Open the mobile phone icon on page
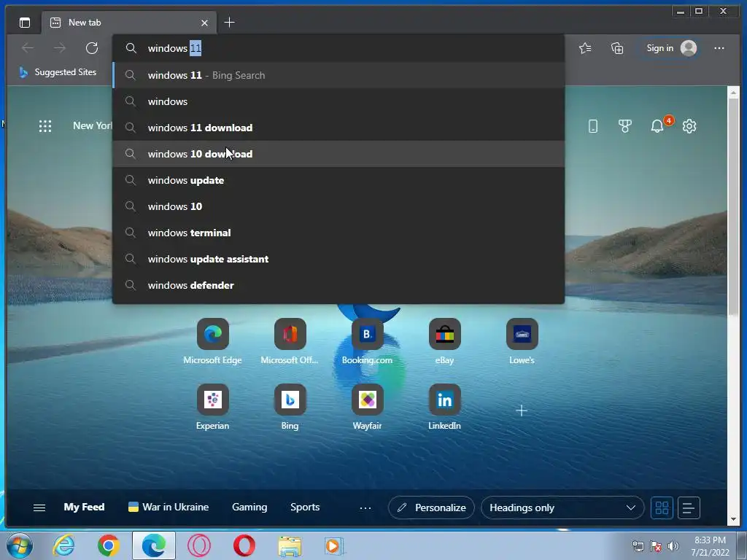This screenshot has height=560, width=747. coord(592,126)
